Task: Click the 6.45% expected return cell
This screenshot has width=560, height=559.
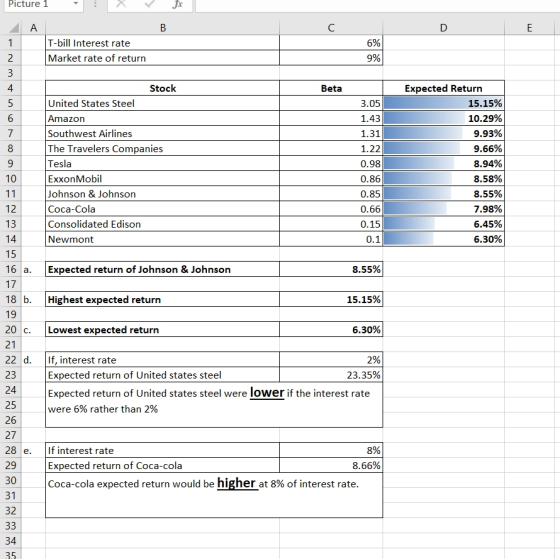Action: 443,224
